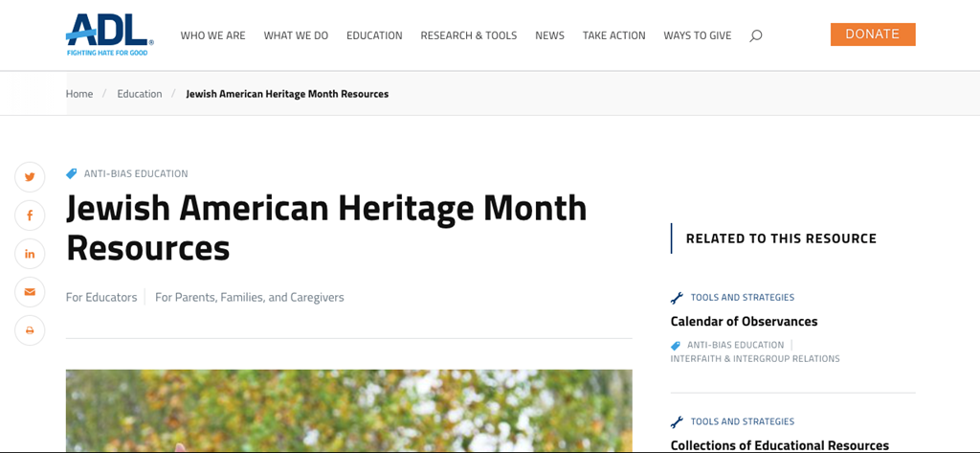Viewport: 980px width, 453px height.
Task: Open Take Action menu
Action: coord(613,35)
